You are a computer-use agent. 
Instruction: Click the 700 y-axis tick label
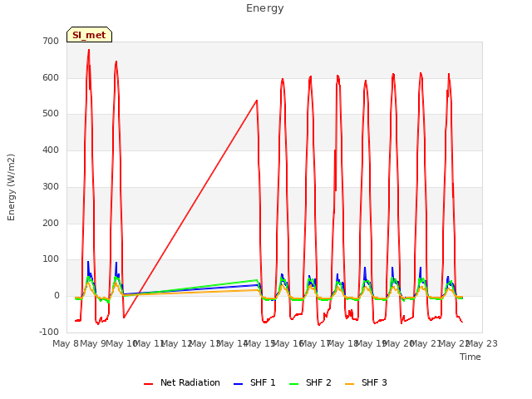click(x=51, y=42)
